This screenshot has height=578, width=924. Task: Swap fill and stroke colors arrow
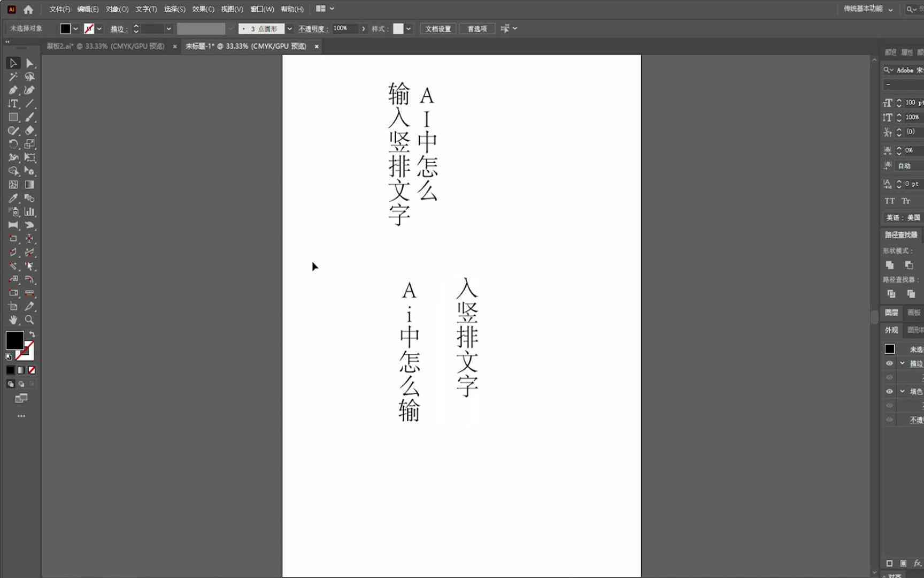point(32,334)
